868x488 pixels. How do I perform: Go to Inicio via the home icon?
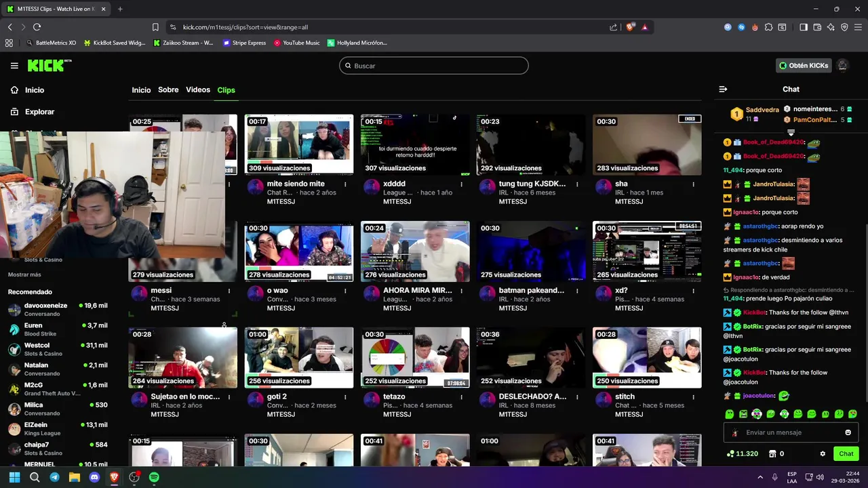14,90
